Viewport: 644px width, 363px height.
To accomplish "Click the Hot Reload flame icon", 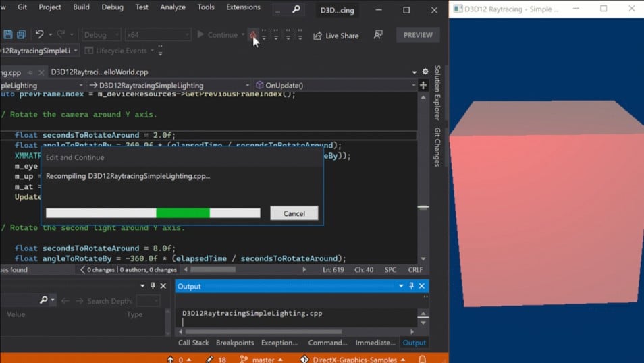I will pyautogui.click(x=253, y=35).
